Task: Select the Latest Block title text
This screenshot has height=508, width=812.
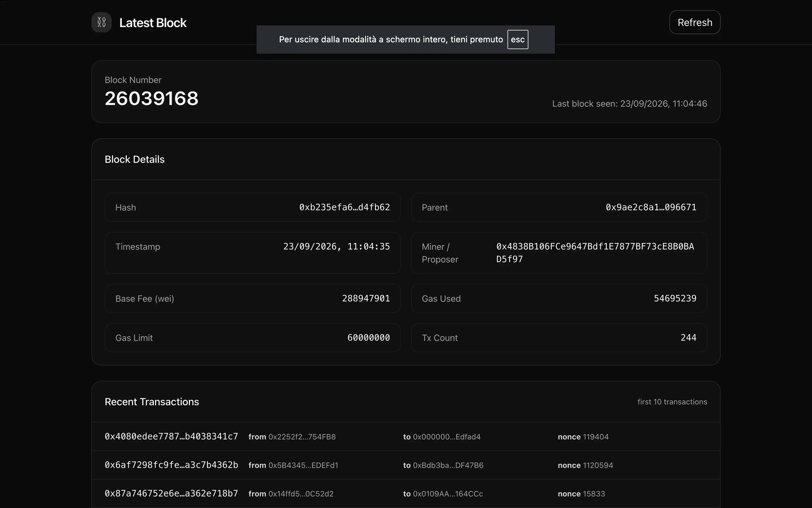Action: [153, 23]
